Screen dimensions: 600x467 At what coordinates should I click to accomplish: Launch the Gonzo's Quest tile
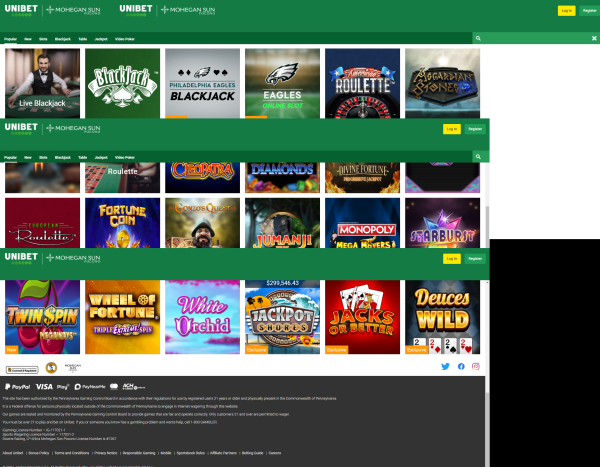[x=202, y=223]
